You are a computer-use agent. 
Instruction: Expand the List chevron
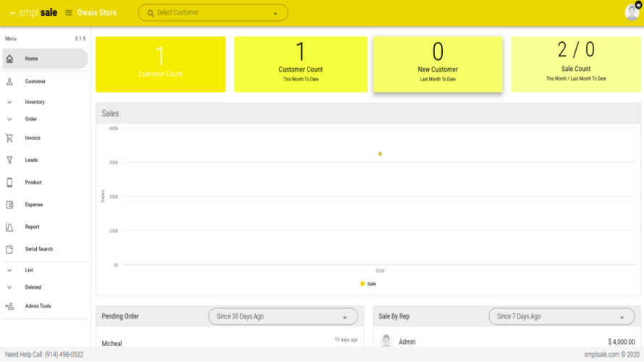pyautogui.click(x=9, y=270)
